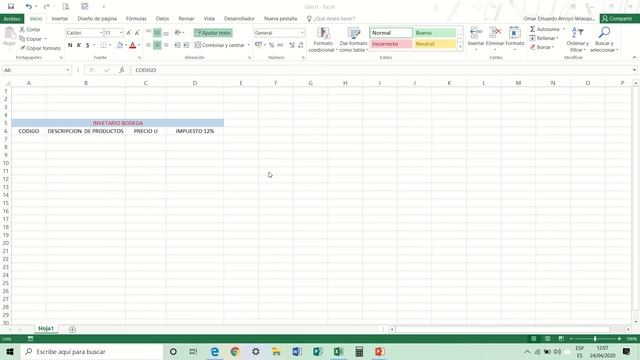Add a new sheet with plus button
This screenshot has height=360, width=640.
pyautogui.click(x=72, y=329)
